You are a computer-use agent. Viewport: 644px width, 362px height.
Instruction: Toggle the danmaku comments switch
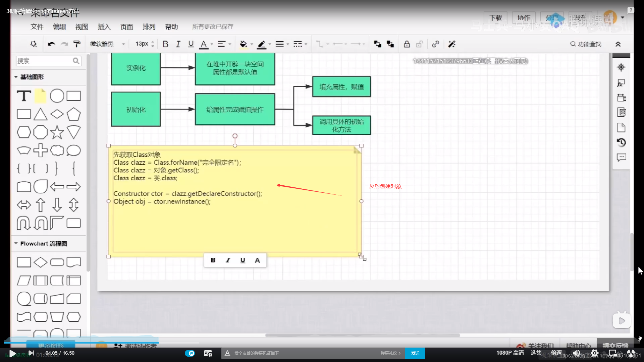click(190, 353)
